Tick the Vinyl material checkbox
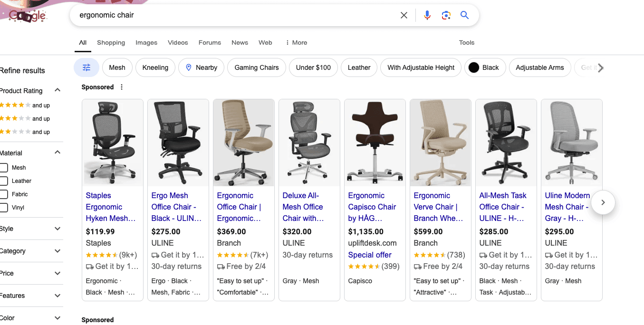644x325 pixels. 4,208
